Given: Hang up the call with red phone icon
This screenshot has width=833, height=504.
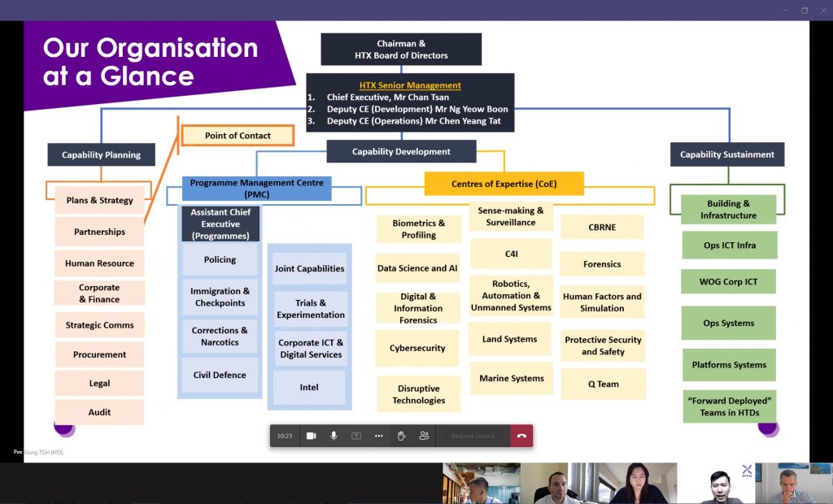Looking at the screenshot, I should (521, 436).
